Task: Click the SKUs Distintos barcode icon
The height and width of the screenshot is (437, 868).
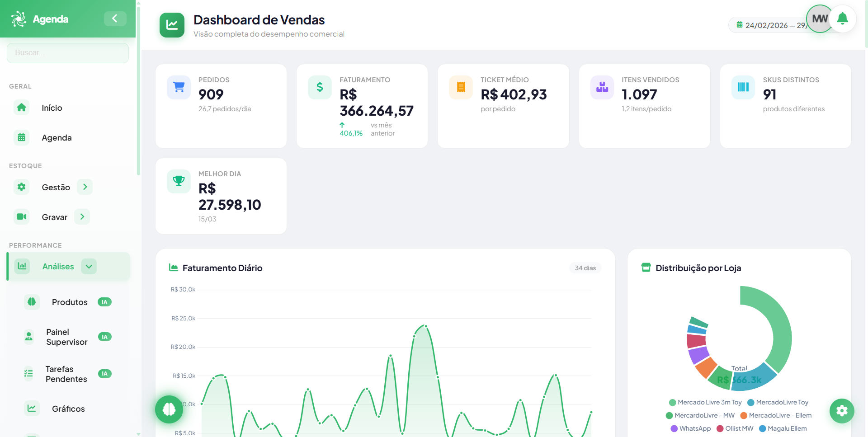Action: [x=743, y=87]
